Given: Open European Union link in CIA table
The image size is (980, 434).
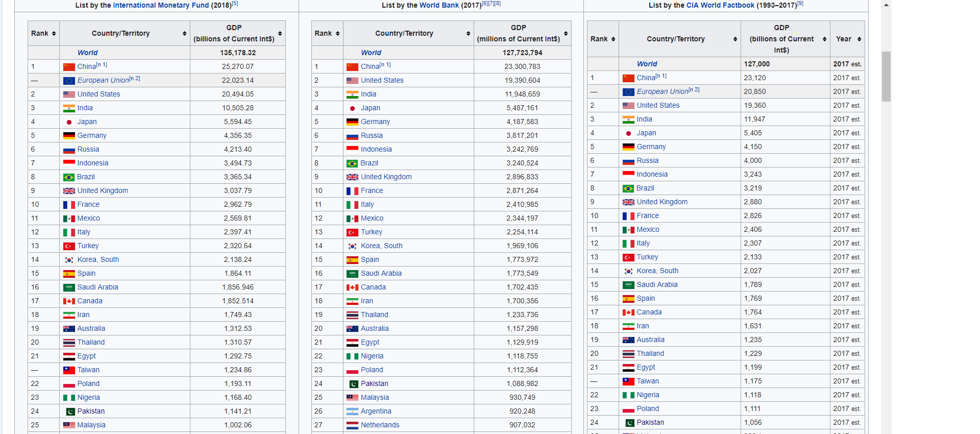Looking at the screenshot, I should (662, 91).
